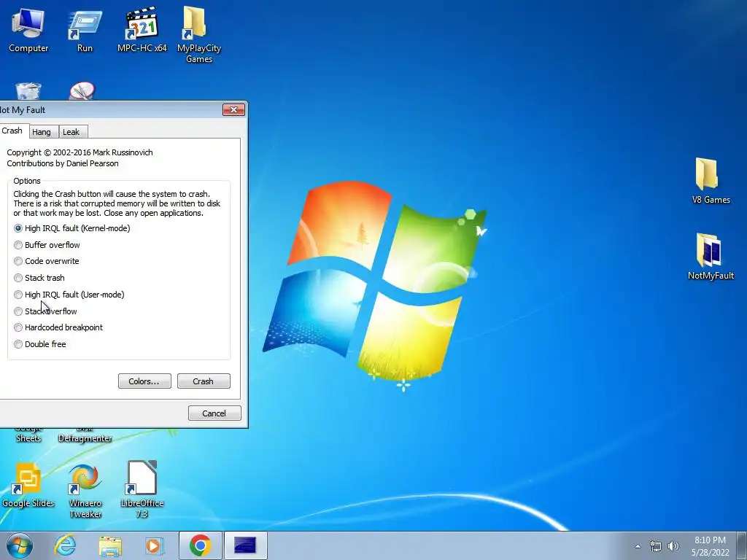Choose High IRQL fault (User-mode)
This screenshot has width=747, height=560.
tap(69, 295)
